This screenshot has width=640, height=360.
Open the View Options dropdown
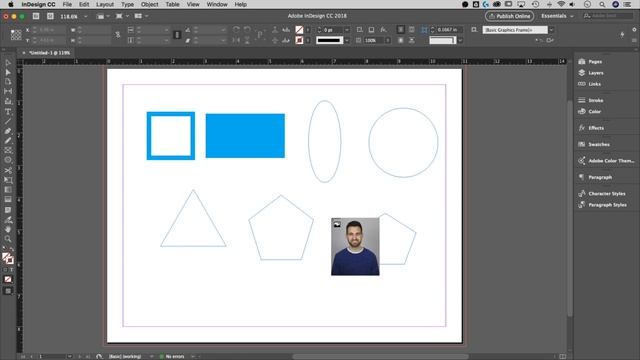103,16
